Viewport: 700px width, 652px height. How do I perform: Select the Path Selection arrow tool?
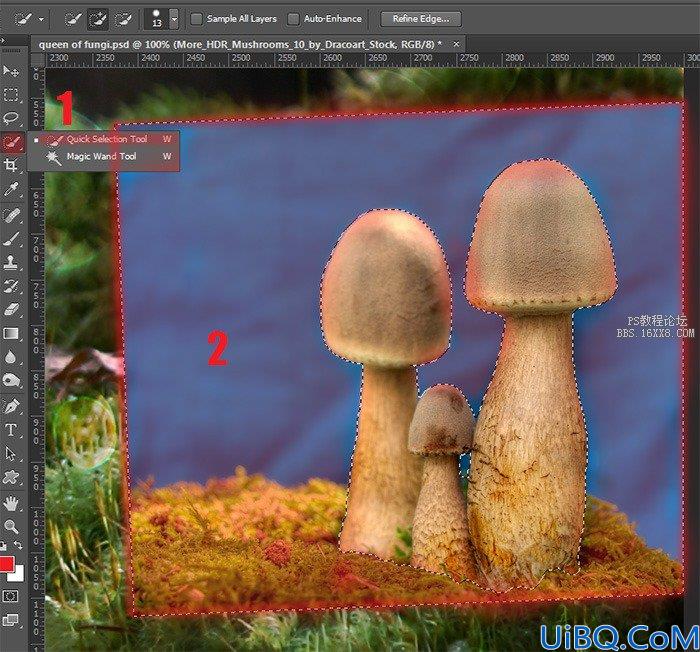click(11, 453)
